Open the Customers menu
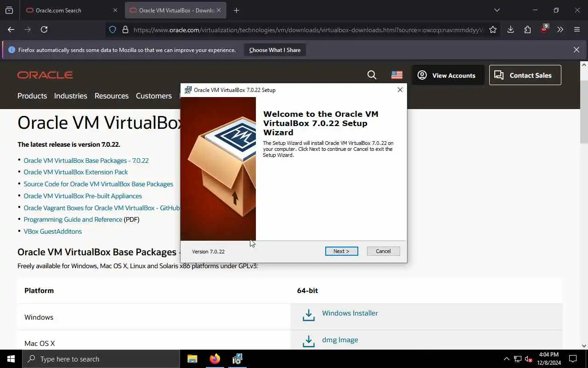The width and height of the screenshot is (588, 368). 154,96
